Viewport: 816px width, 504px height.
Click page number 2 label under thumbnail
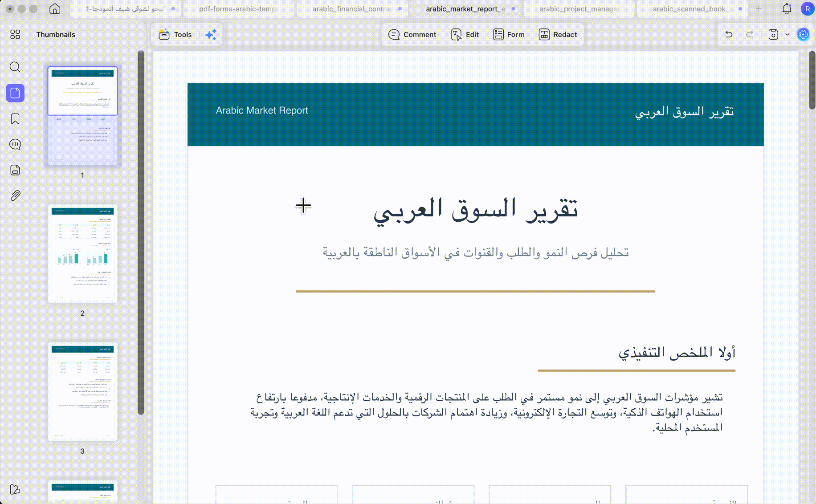pyautogui.click(x=82, y=313)
